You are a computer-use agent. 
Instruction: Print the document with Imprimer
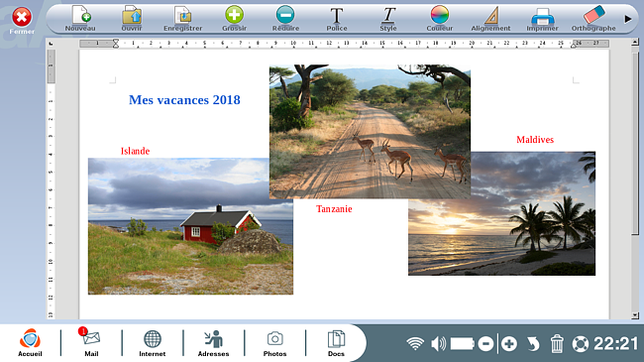point(543,19)
